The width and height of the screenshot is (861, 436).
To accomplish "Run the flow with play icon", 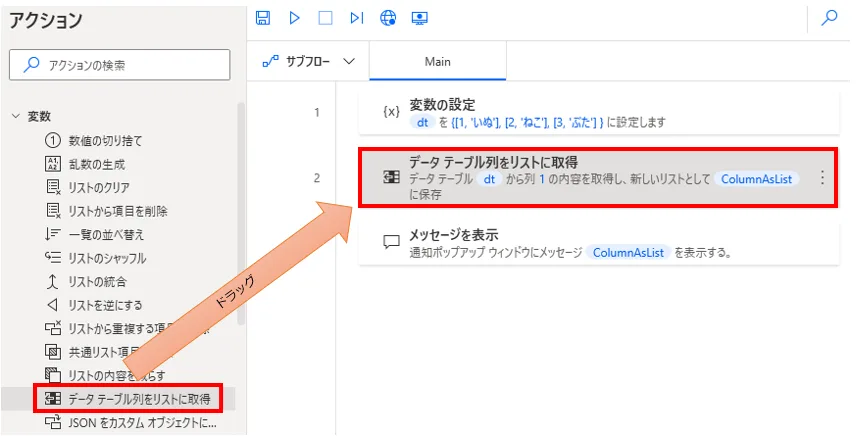I will 294,17.
